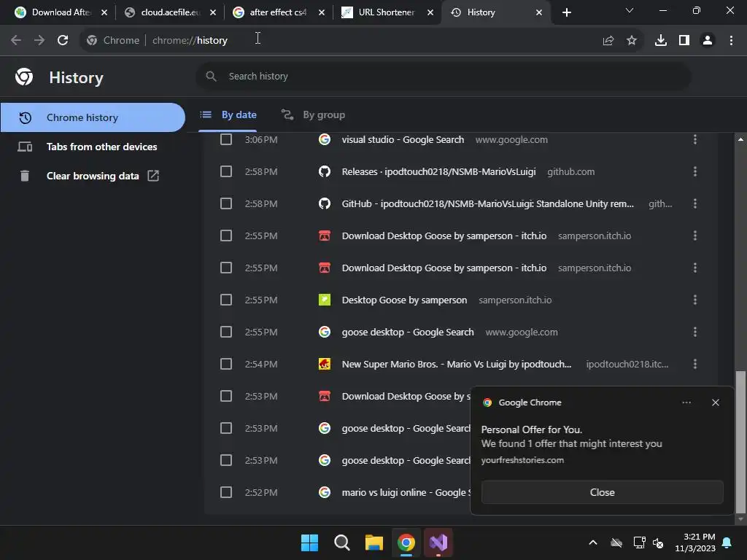Open Clear browsing data
The image size is (747, 560).
(x=93, y=176)
